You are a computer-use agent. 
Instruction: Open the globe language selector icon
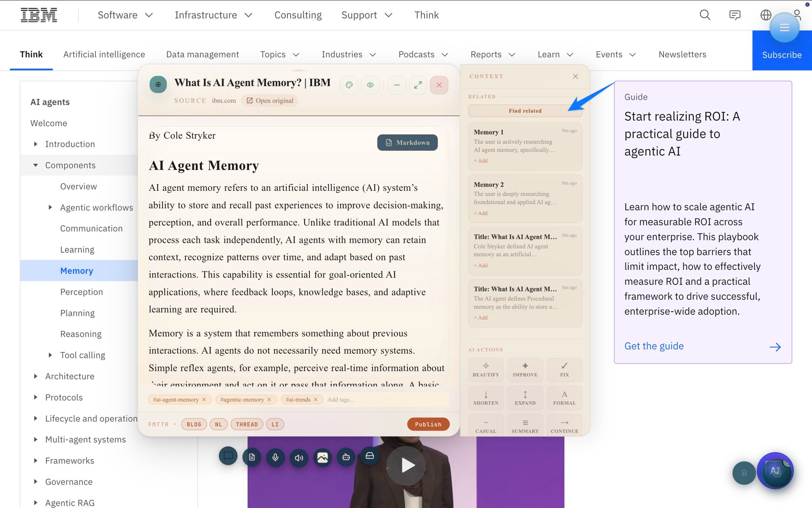point(766,15)
